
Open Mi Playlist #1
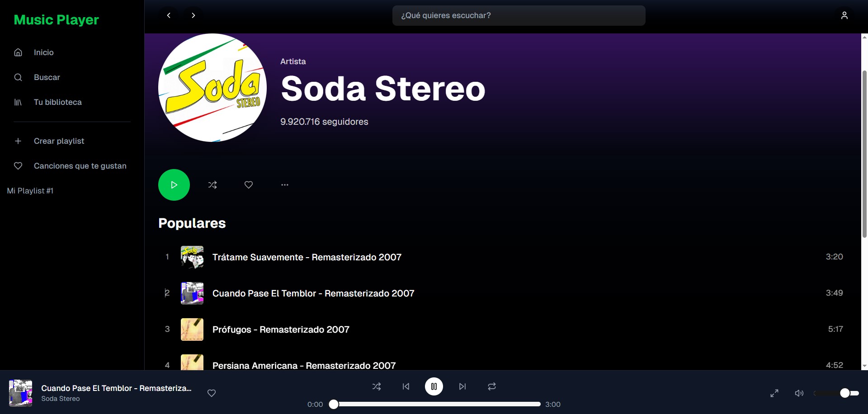tap(30, 191)
